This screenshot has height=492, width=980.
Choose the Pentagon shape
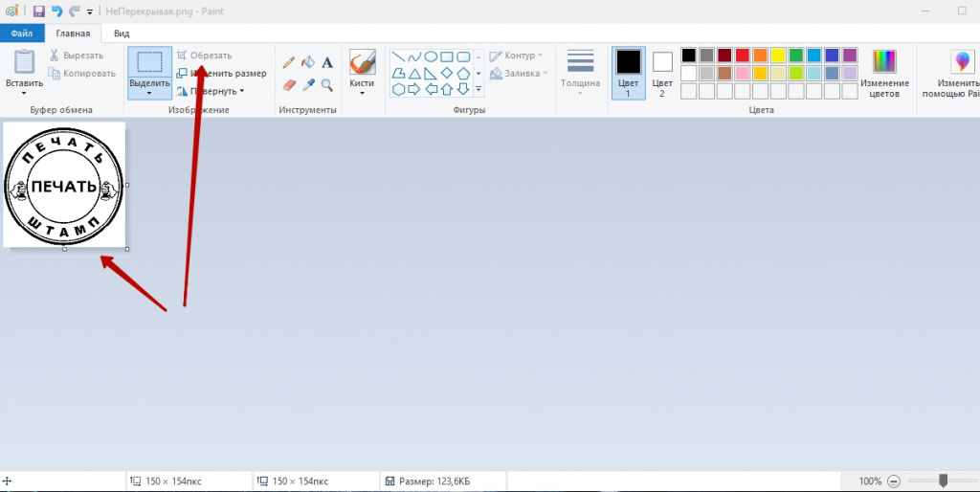point(463,73)
